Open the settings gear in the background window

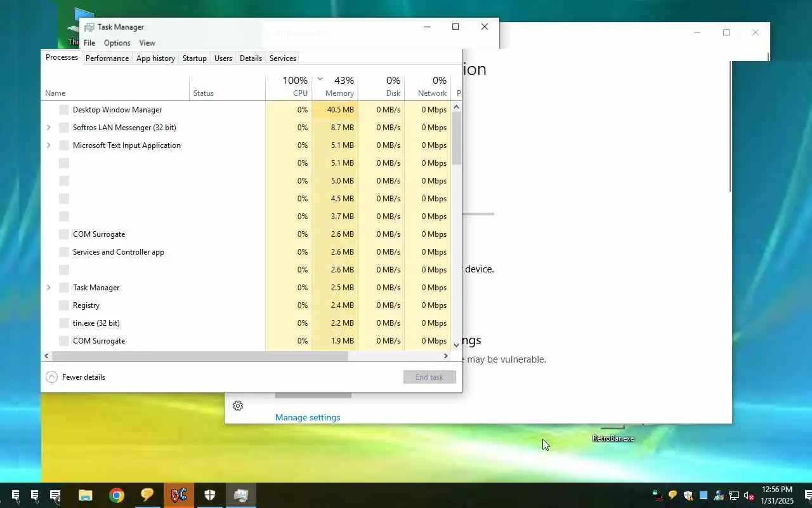[238, 406]
